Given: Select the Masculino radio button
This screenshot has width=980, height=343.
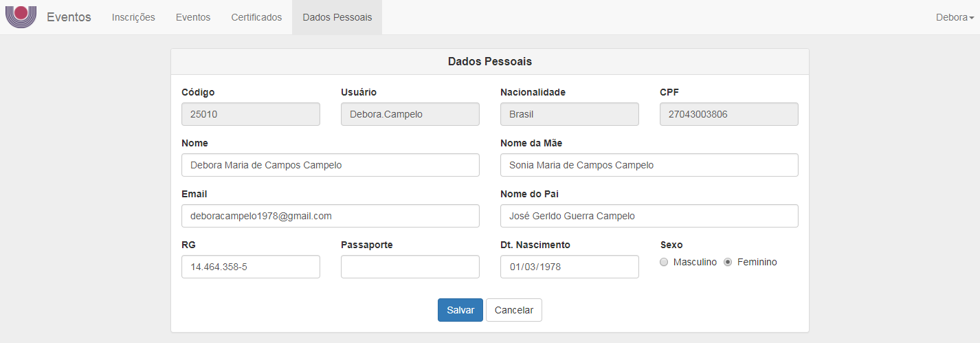Looking at the screenshot, I should 664,263.
